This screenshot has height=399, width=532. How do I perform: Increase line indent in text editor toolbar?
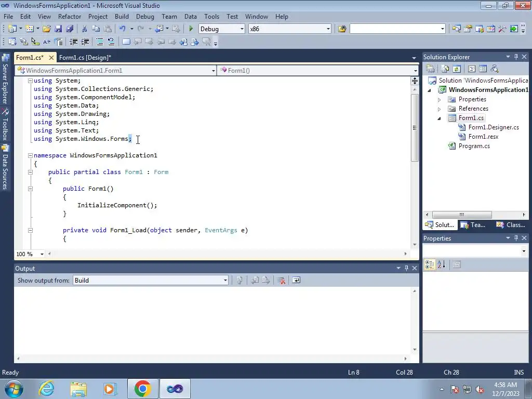point(85,42)
